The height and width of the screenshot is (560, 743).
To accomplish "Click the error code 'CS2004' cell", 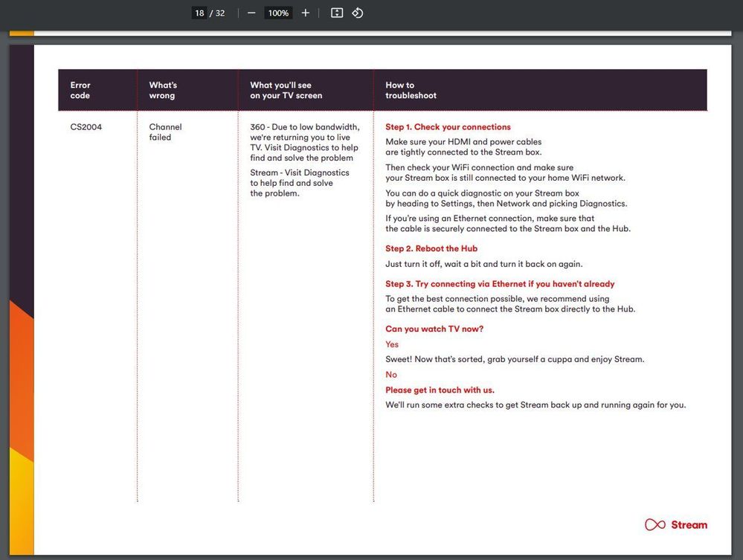I will [86, 127].
